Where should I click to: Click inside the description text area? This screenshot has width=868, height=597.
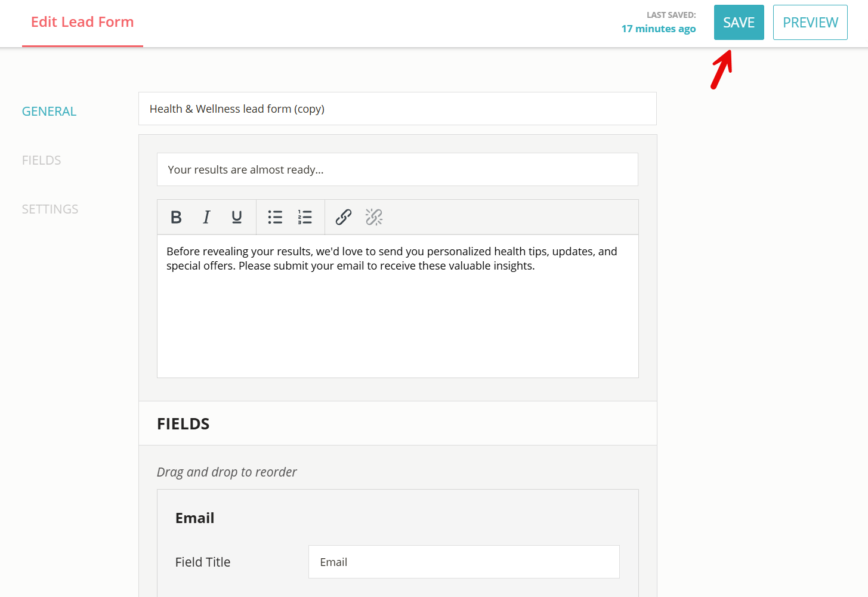397,316
